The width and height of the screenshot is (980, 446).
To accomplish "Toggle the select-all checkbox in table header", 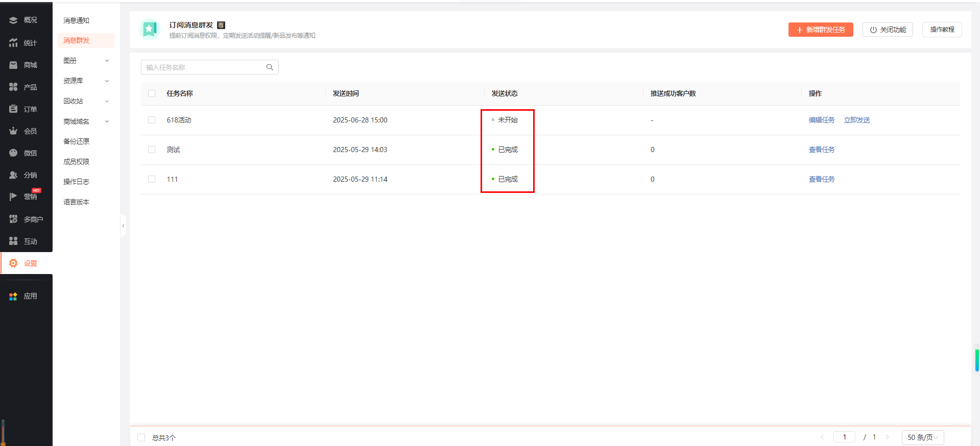I will 152,93.
